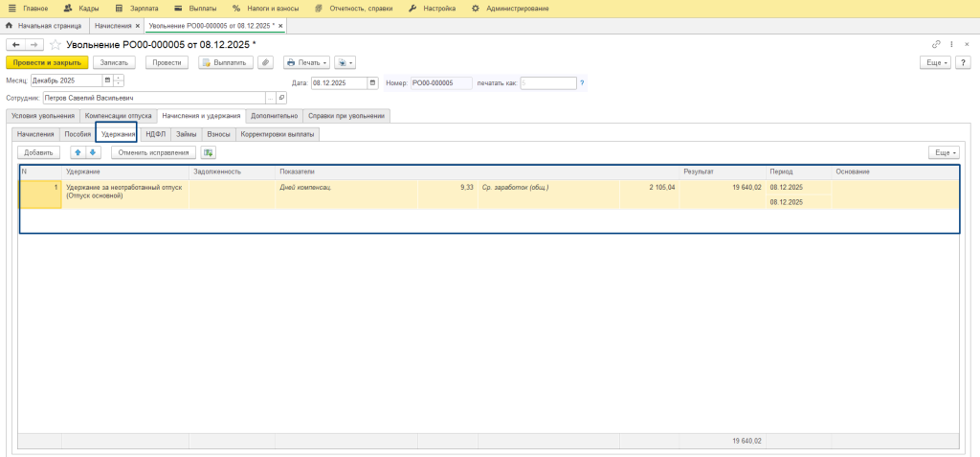
Task: Switch to the НДФЛ tab
Action: tap(155, 134)
